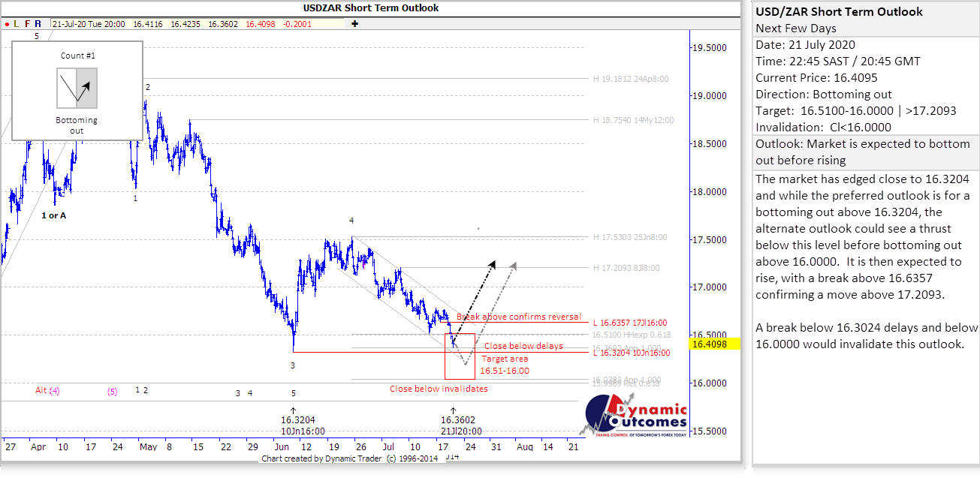The image size is (980, 478).
Task: Click the 'Time: 22:45 SAST / 20:45 GMT' line
Action: (x=838, y=61)
